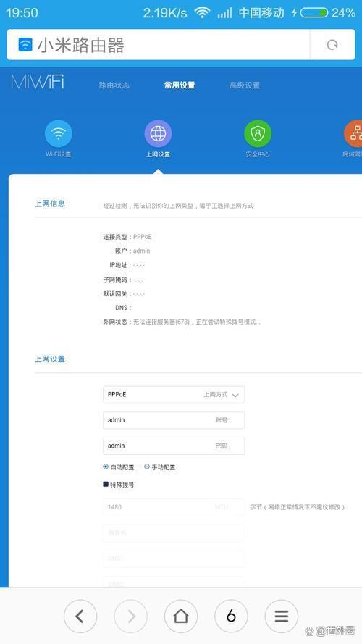Select 手动配置 radio button
362x644 pixels.
pyautogui.click(x=147, y=467)
